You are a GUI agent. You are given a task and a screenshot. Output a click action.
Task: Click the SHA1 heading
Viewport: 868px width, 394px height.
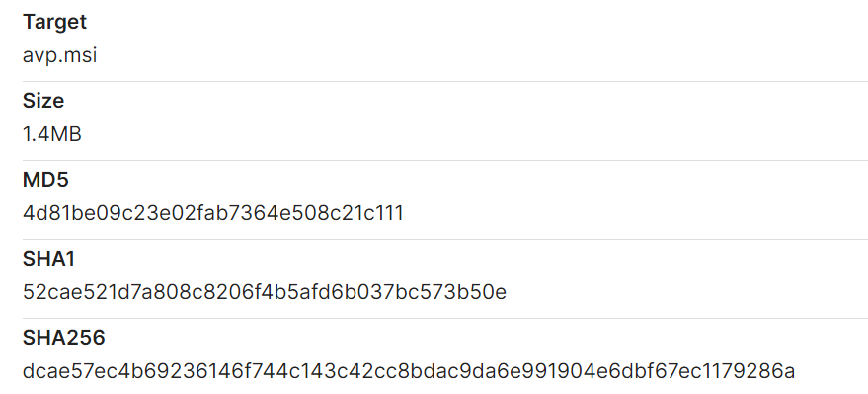click(48, 259)
